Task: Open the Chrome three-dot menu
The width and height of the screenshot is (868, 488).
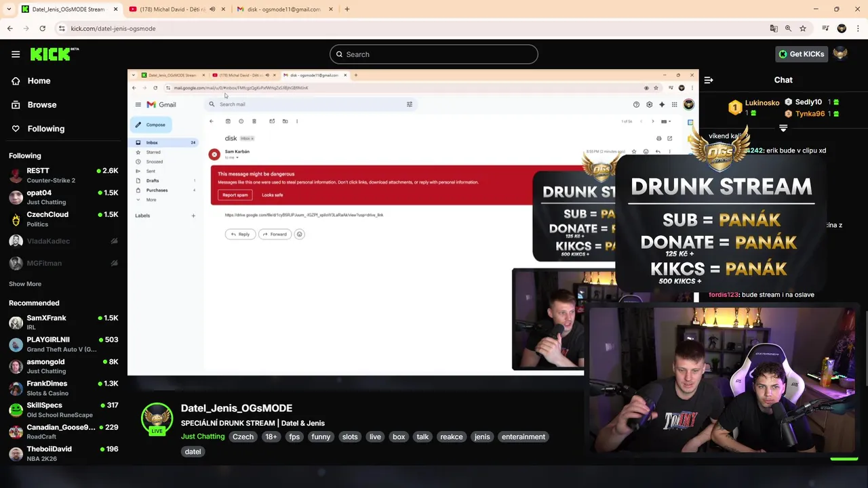Action: pyautogui.click(x=858, y=28)
